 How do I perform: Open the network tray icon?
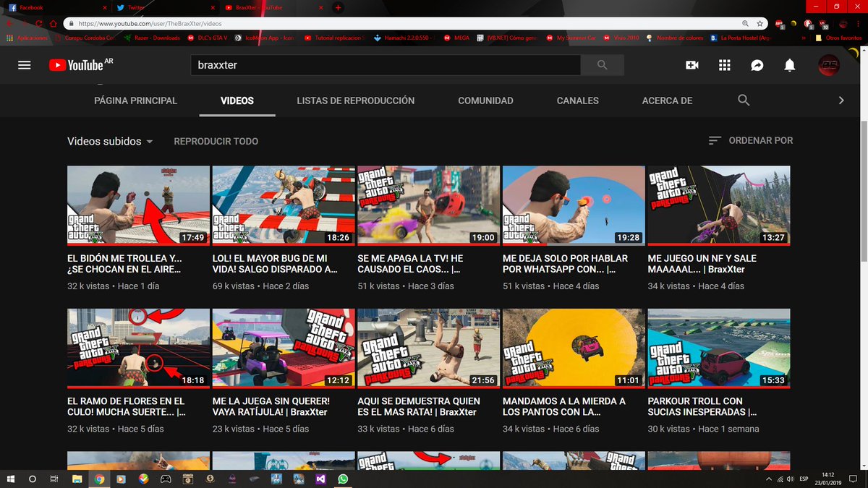click(780, 479)
